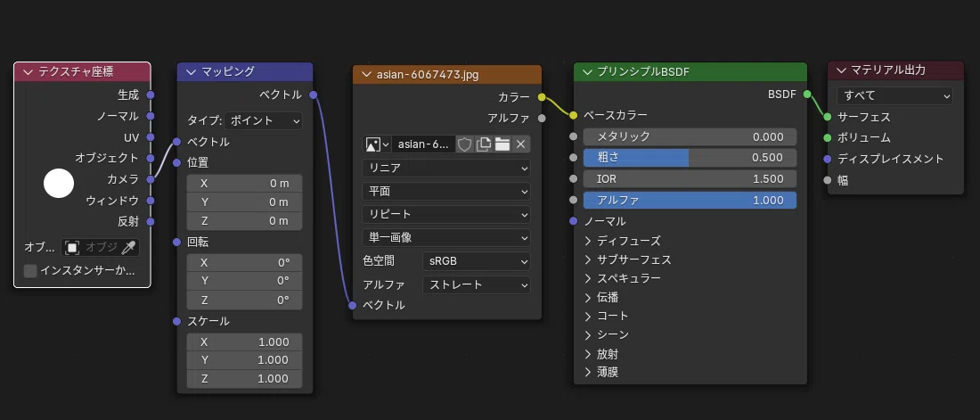980x420 pixels.
Task: Open the すべて target dropdown
Action: click(894, 95)
